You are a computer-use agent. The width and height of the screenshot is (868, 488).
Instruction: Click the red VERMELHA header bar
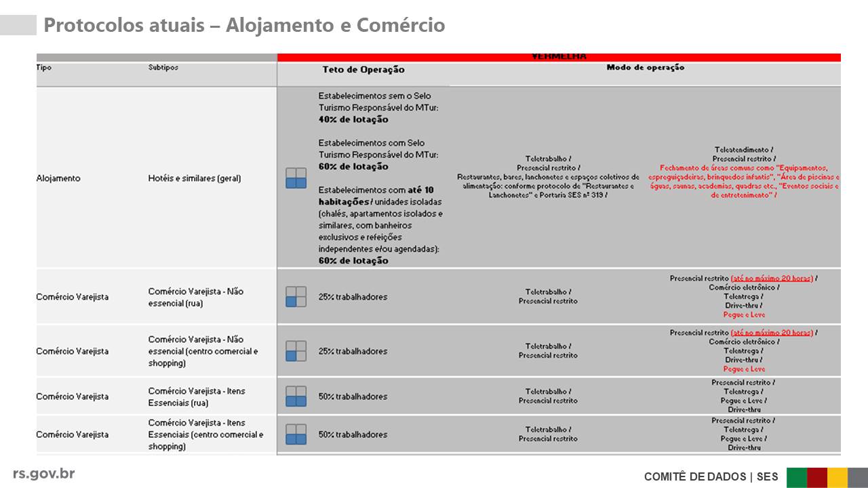point(559,58)
